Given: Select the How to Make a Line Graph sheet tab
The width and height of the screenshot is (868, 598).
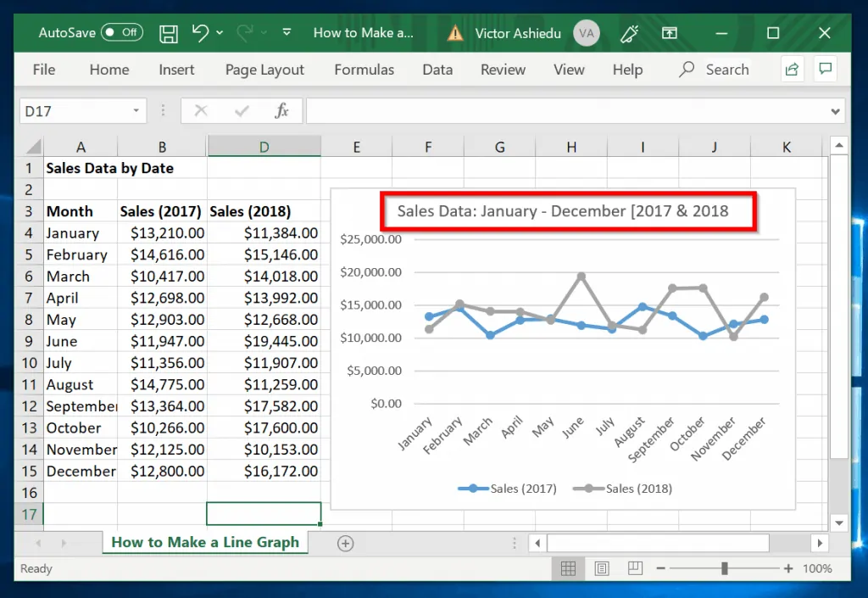Looking at the screenshot, I should [204, 543].
